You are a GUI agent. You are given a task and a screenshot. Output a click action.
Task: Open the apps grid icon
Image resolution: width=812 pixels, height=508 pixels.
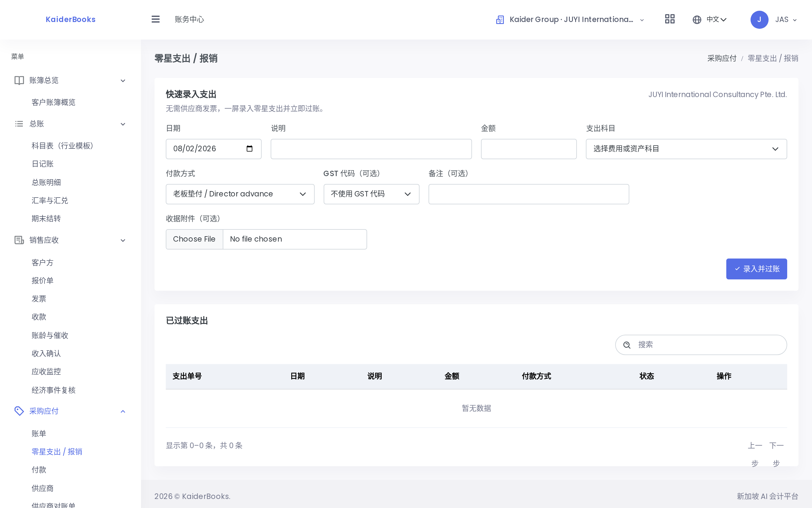click(x=670, y=19)
